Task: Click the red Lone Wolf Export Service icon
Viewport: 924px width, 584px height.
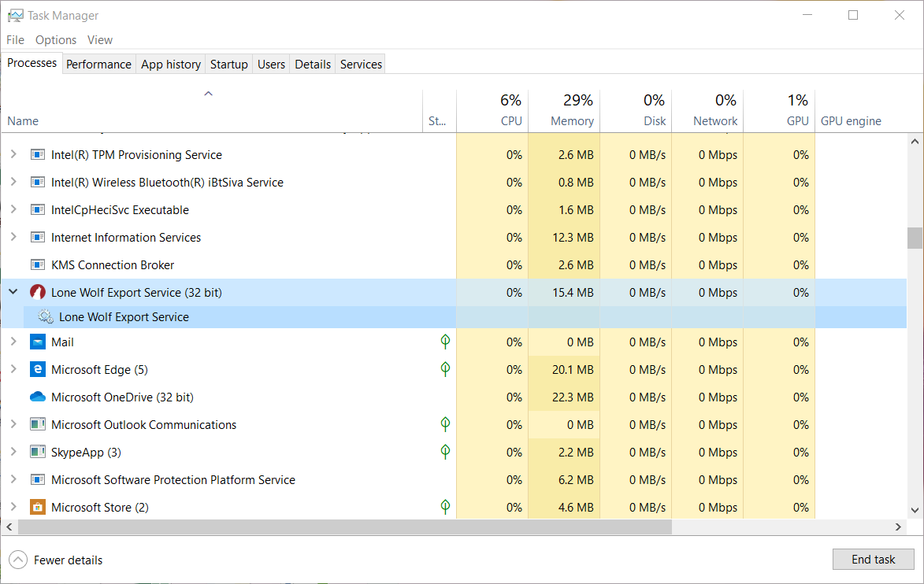Action: [x=38, y=293]
